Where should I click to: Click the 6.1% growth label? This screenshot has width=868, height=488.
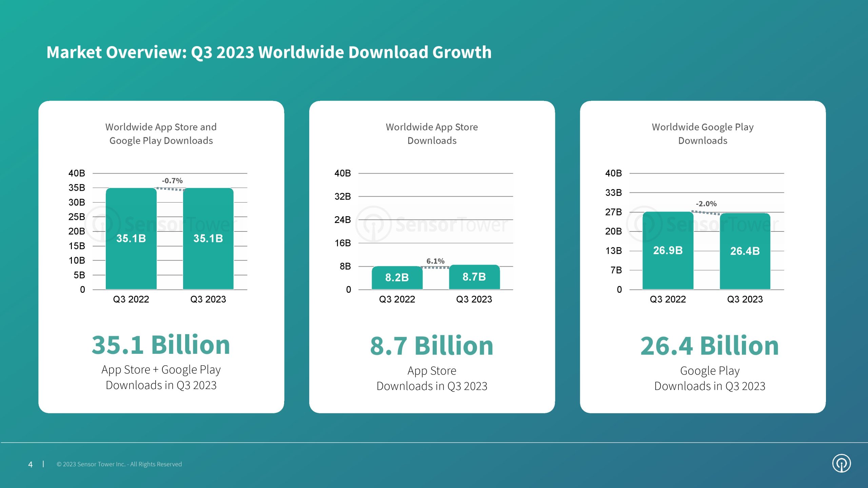435,261
